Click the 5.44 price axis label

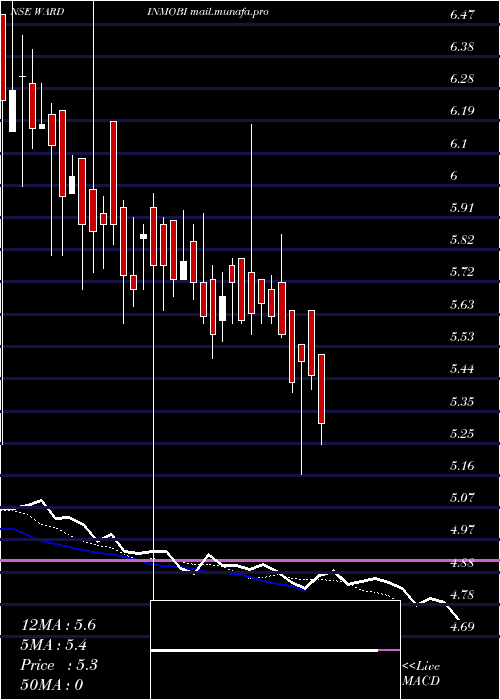(x=462, y=369)
